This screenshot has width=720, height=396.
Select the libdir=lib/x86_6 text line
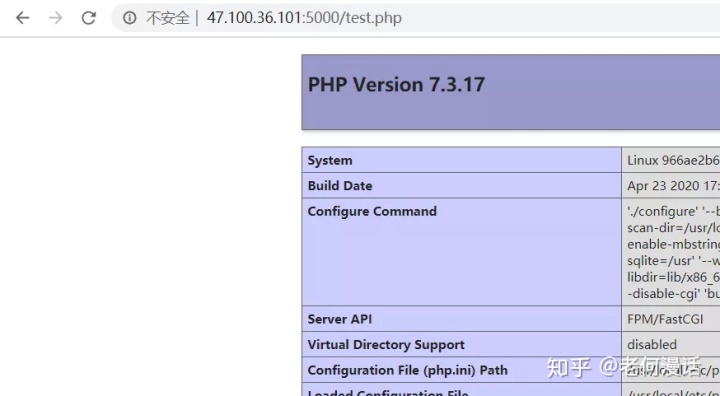pyautogui.click(x=673, y=277)
